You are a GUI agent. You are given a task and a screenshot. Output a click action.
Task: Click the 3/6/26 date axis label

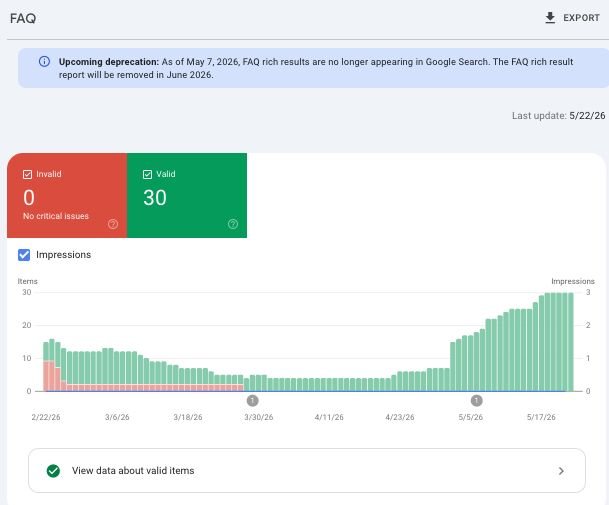click(117, 417)
